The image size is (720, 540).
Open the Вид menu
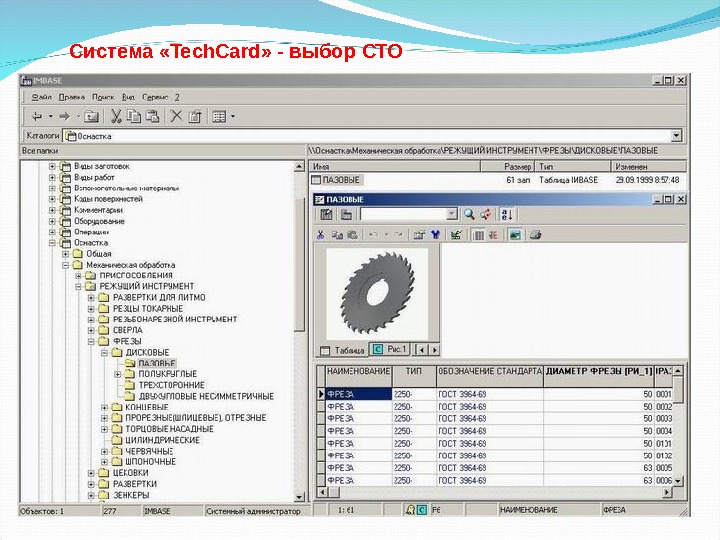(x=128, y=97)
